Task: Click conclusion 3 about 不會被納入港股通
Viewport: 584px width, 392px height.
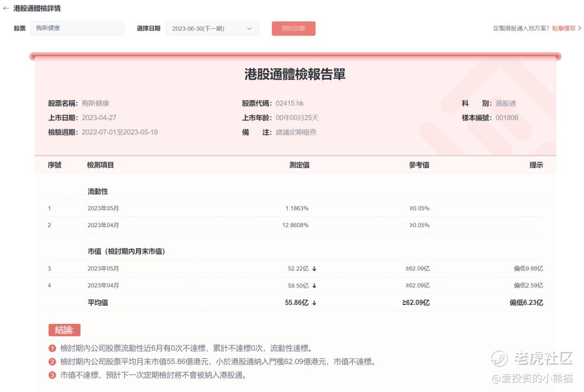Action: click(154, 375)
